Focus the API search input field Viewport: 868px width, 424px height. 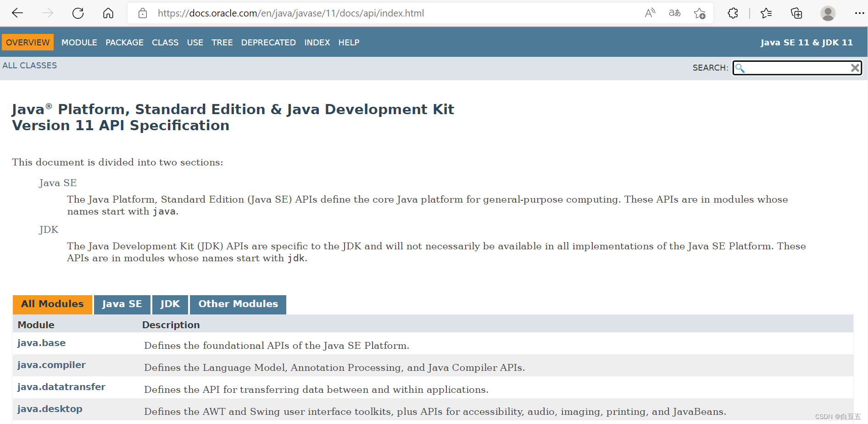tap(797, 68)
